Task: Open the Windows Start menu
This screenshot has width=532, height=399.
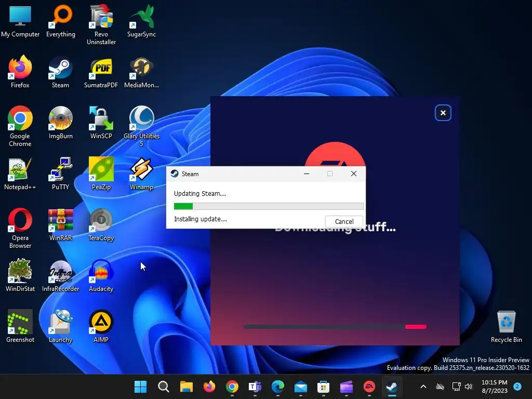Action: pos(140,387)
